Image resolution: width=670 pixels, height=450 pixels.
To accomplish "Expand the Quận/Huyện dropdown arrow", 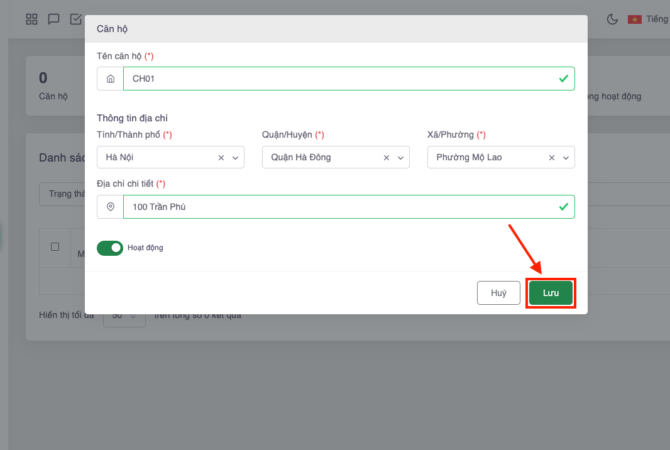I will pyautogui.click(x=401, y=158).
